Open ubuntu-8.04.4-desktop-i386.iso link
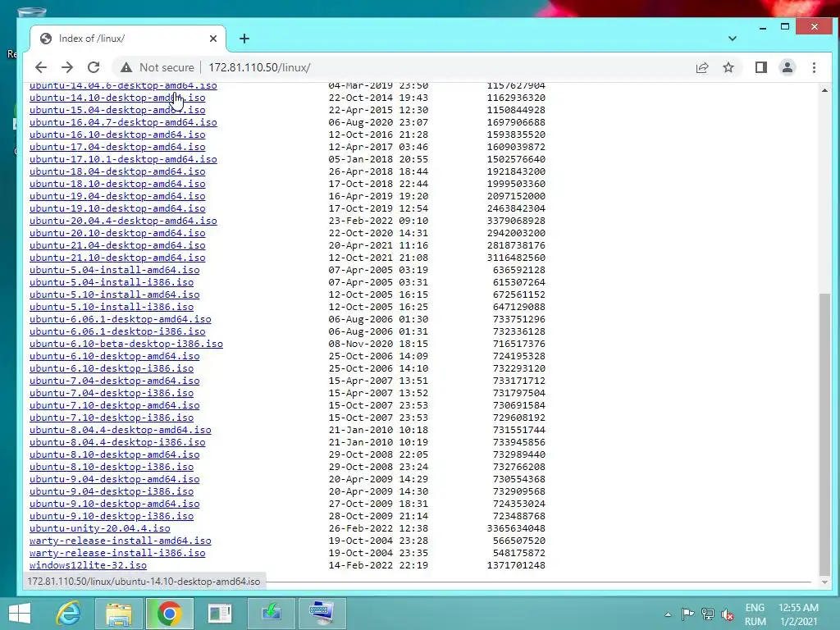840x630 pixels. [117, 442]
